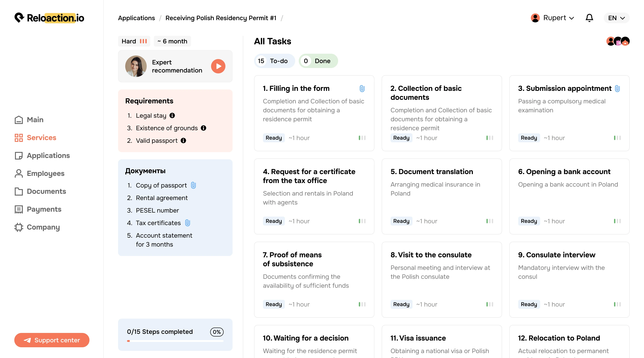Open the Collection of basic documents task
The width and height of the screenshot is (644, 358).
pyautogui.click(x=442, y=113)
